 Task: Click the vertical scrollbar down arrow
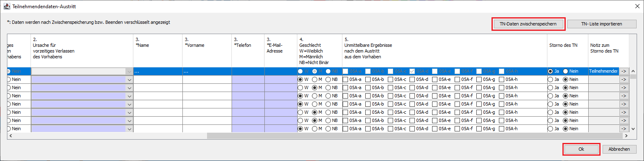[x=633, y=129]
